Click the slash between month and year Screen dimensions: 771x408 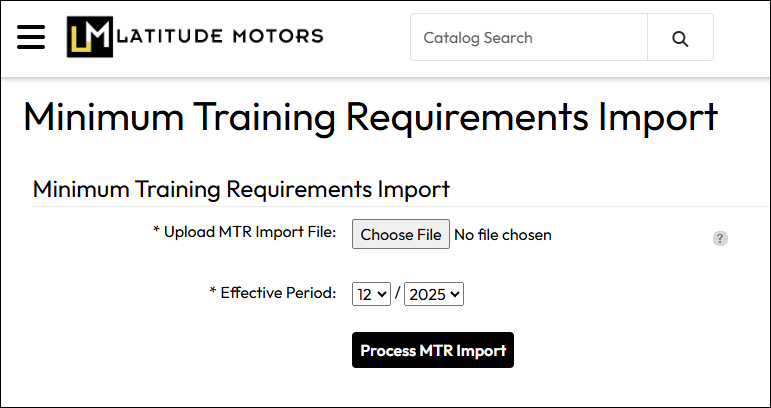397,294
